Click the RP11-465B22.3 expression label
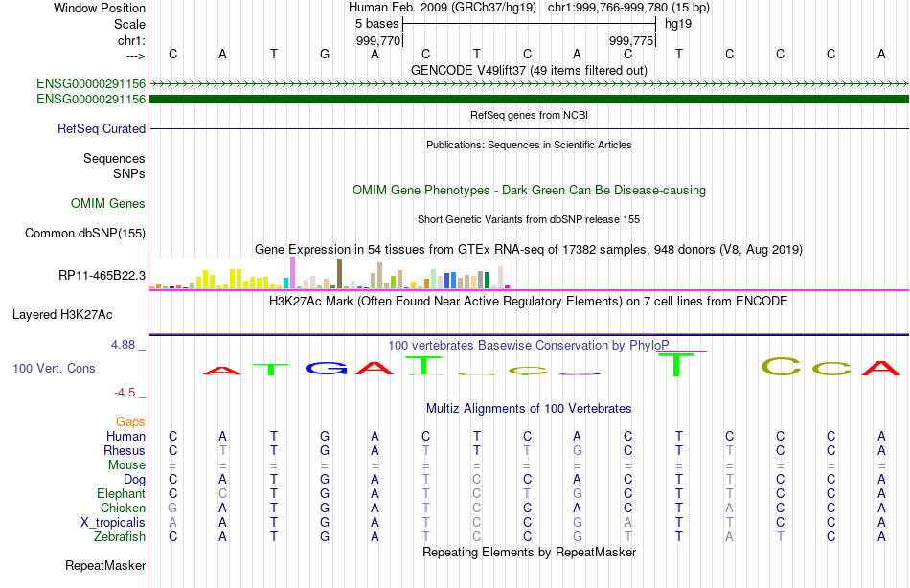 coord(102,275)
